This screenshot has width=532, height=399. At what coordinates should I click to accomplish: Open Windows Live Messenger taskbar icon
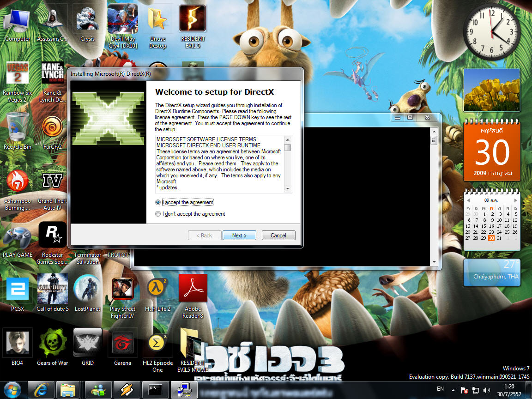(x=98, y=390)
